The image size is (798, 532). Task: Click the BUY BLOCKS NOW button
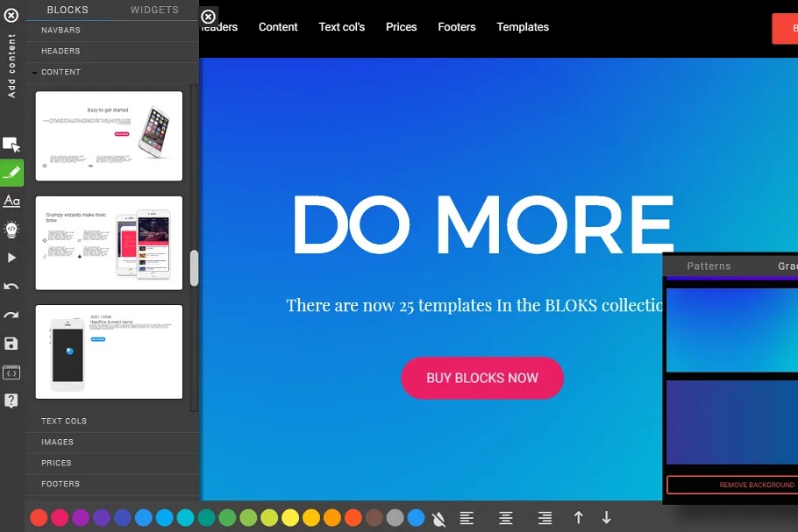(x=482, y=378)
